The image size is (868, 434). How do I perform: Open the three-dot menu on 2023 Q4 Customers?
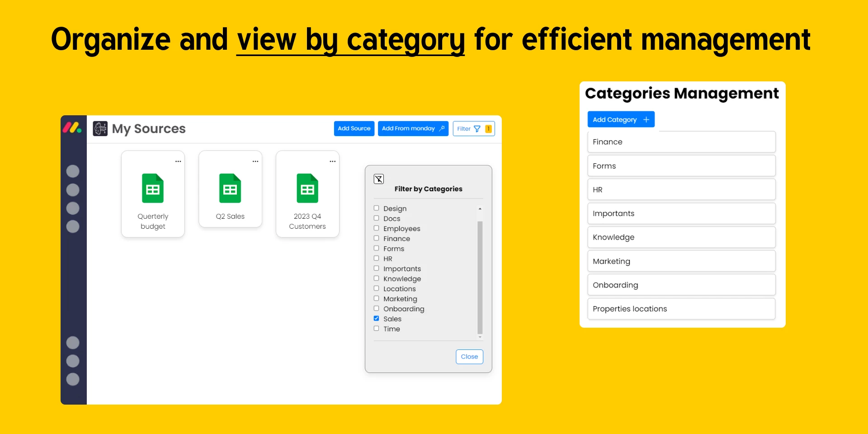pos(333,161)
